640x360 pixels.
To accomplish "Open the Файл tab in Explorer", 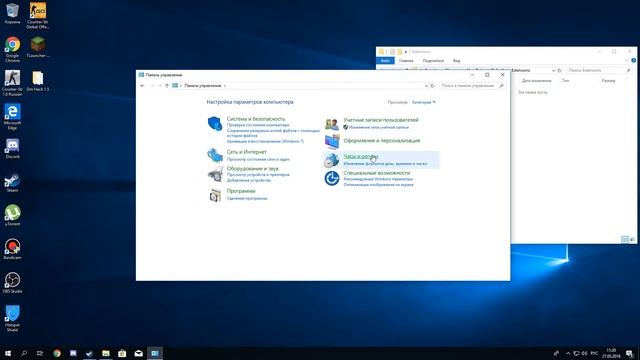I will 385,60.
